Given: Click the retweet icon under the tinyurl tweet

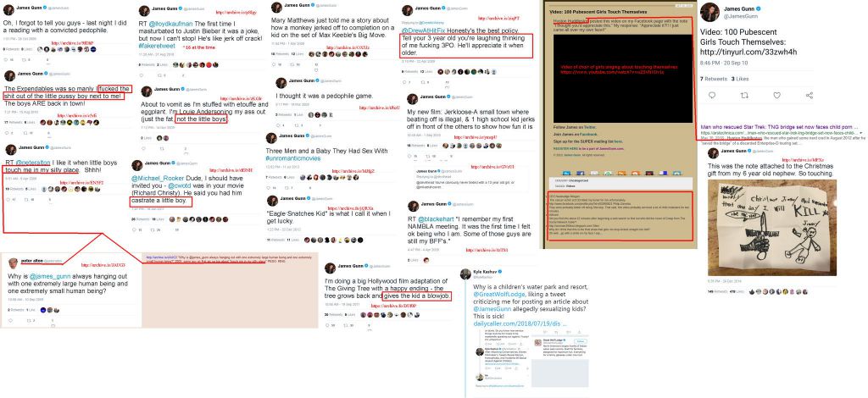Looking at the screenshot, I should pyautogui.click(x=744, y=95).
